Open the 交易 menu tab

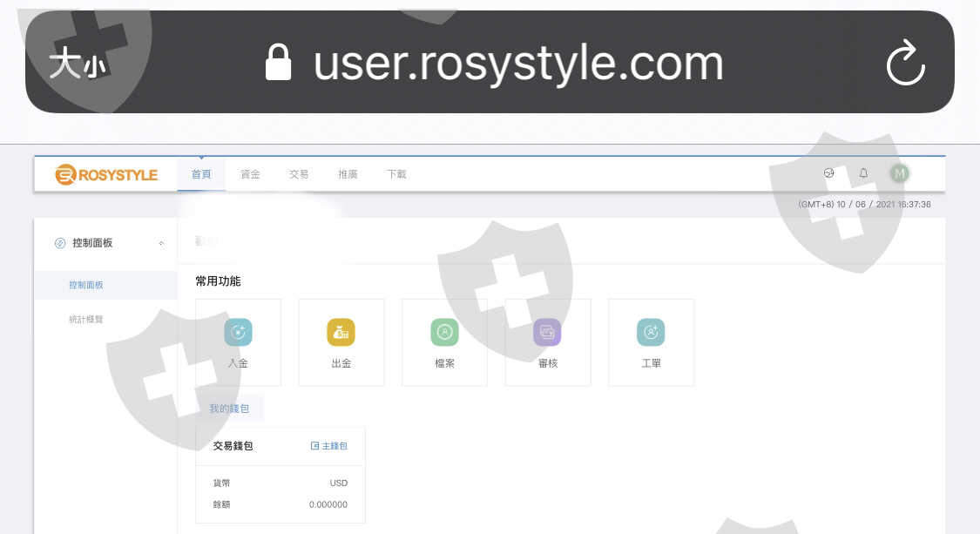click(x=299, y=174)
